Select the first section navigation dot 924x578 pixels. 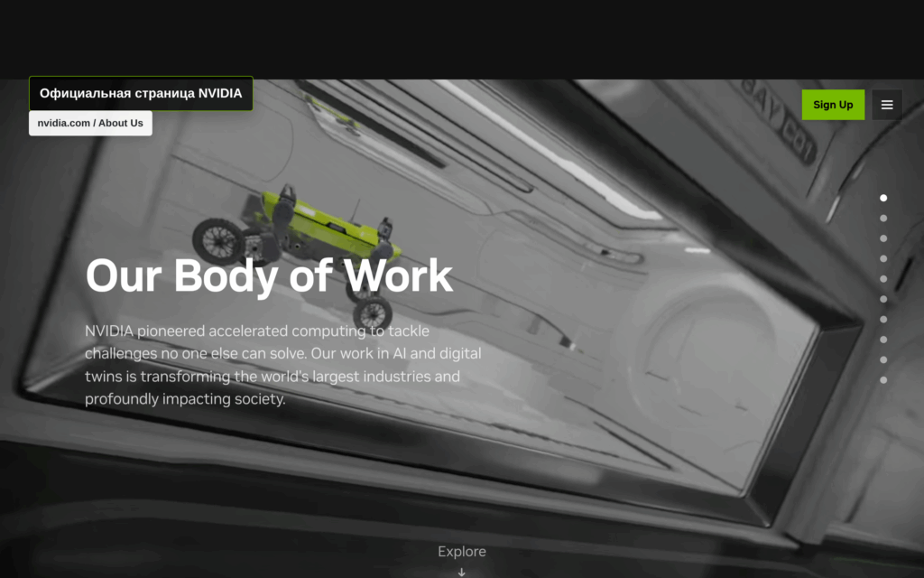[x=883, y=198]
